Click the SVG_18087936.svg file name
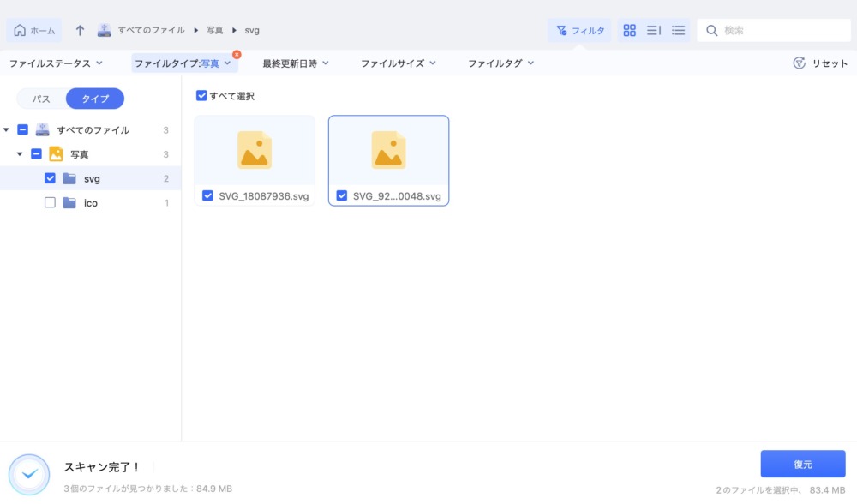 (x=263, y=196)
